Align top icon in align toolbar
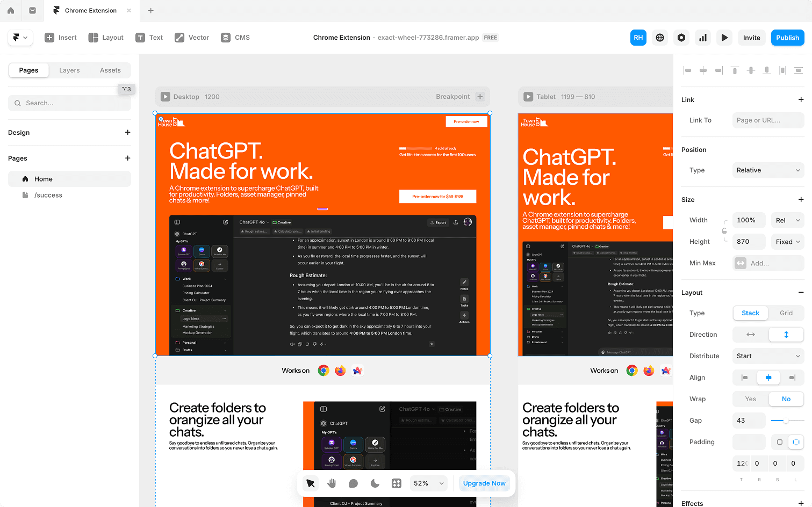812x507 pixels. (x=735, y=70)
